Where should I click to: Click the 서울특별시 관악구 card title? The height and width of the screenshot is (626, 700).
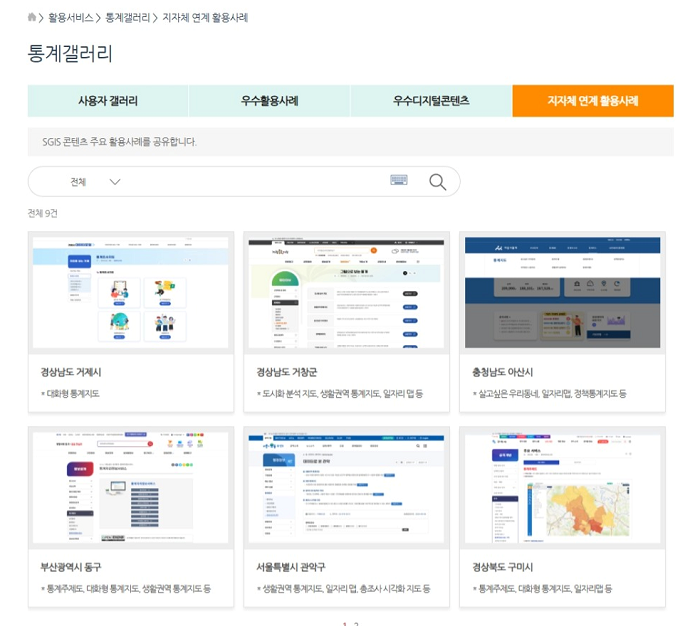pyautogui.click(x=291, y=567)
